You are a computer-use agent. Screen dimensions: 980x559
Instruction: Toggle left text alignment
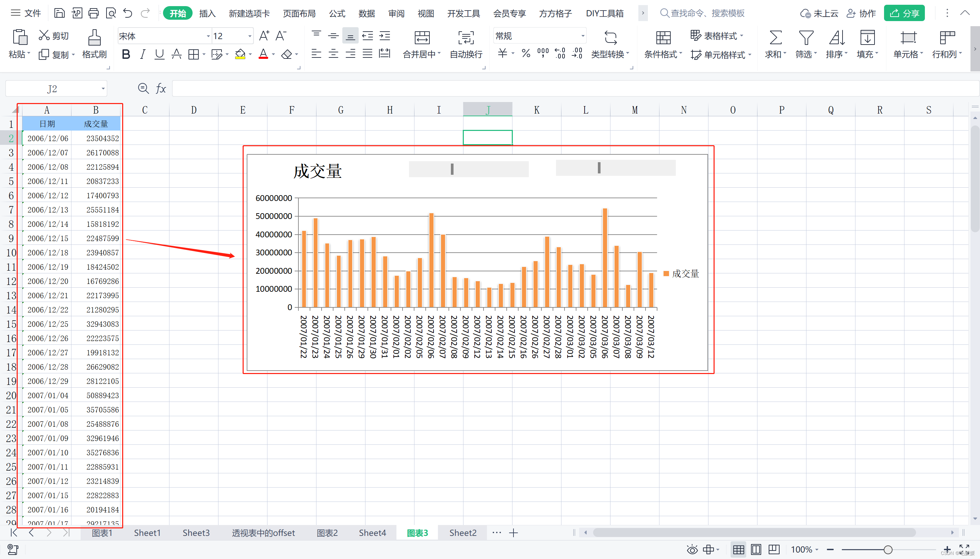click(x=316, y=53)
